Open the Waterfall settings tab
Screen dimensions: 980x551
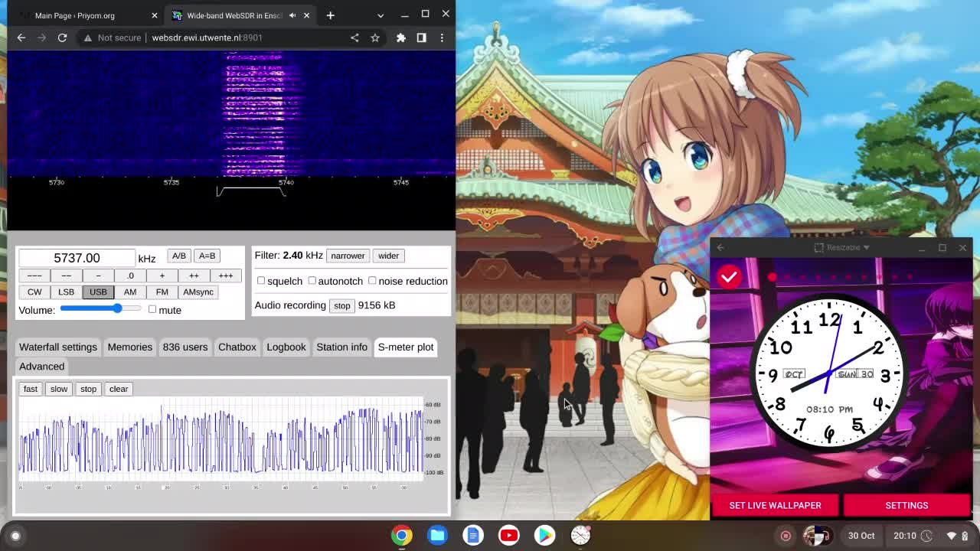pyautogui.click(x=58, y=347)
